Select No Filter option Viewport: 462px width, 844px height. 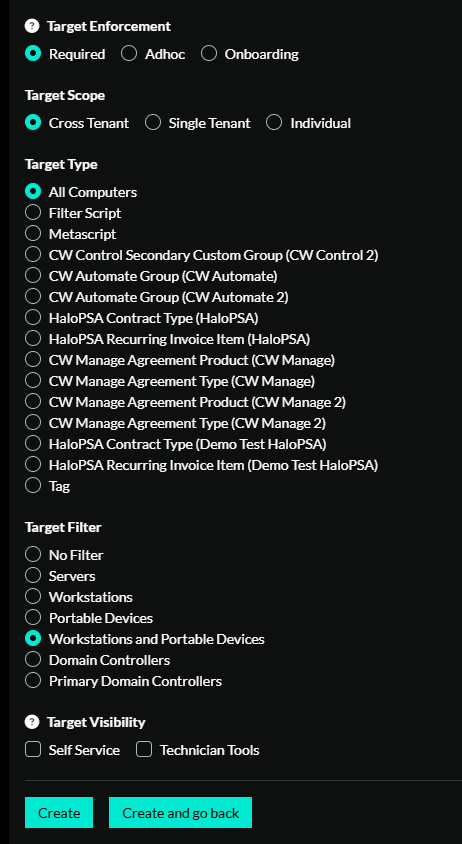tap(33, 554)
